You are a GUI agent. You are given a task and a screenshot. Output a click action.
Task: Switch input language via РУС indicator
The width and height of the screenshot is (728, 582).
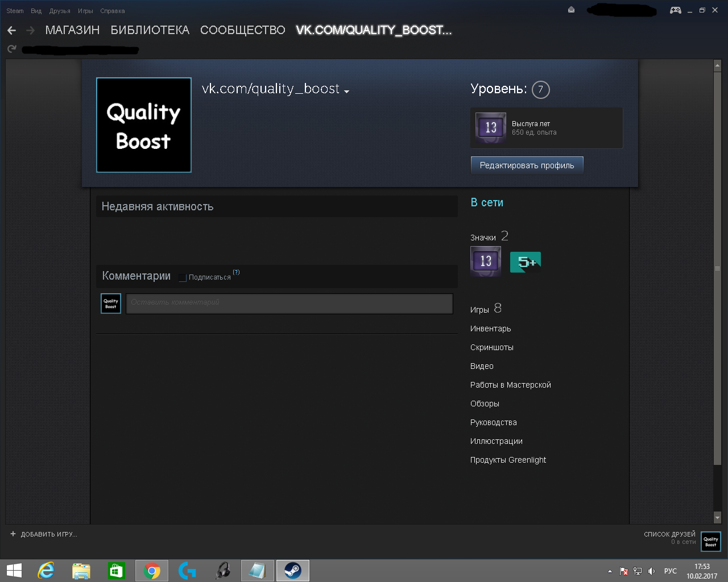(671, 571)
